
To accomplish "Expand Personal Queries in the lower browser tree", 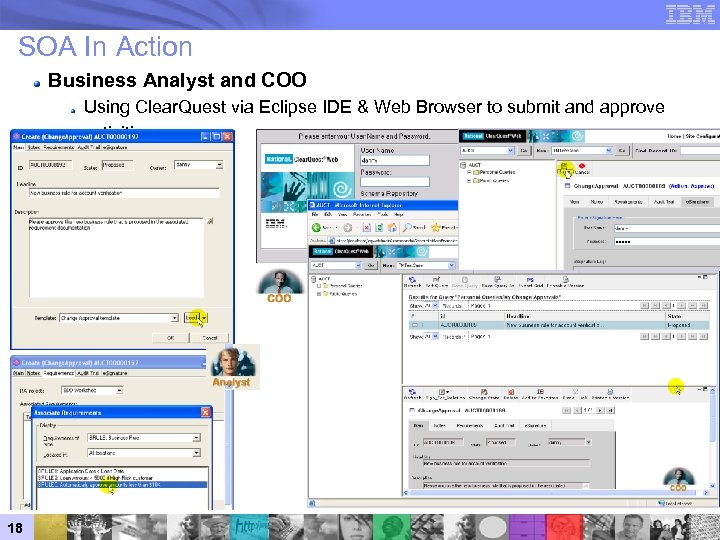I will pos(319,286).
